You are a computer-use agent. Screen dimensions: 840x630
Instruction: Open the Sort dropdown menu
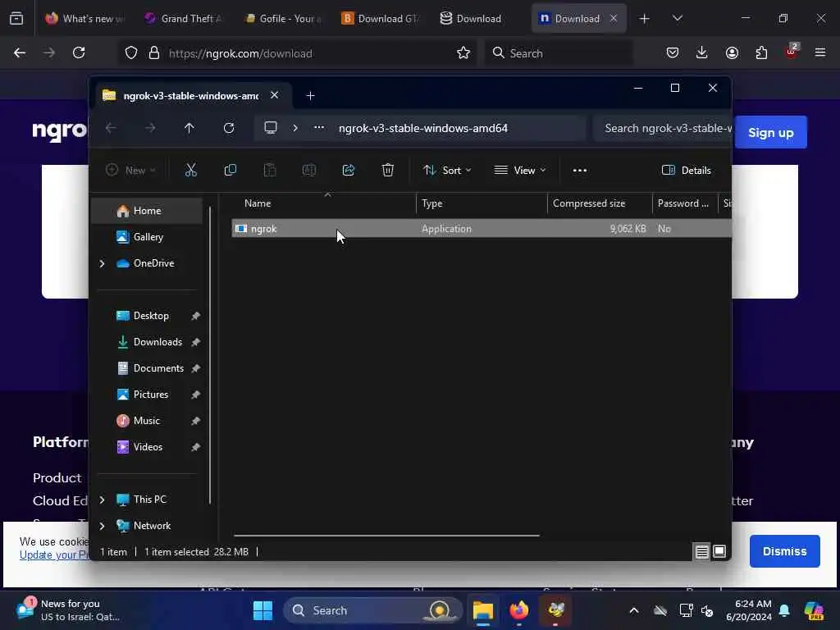click(447, 171)
